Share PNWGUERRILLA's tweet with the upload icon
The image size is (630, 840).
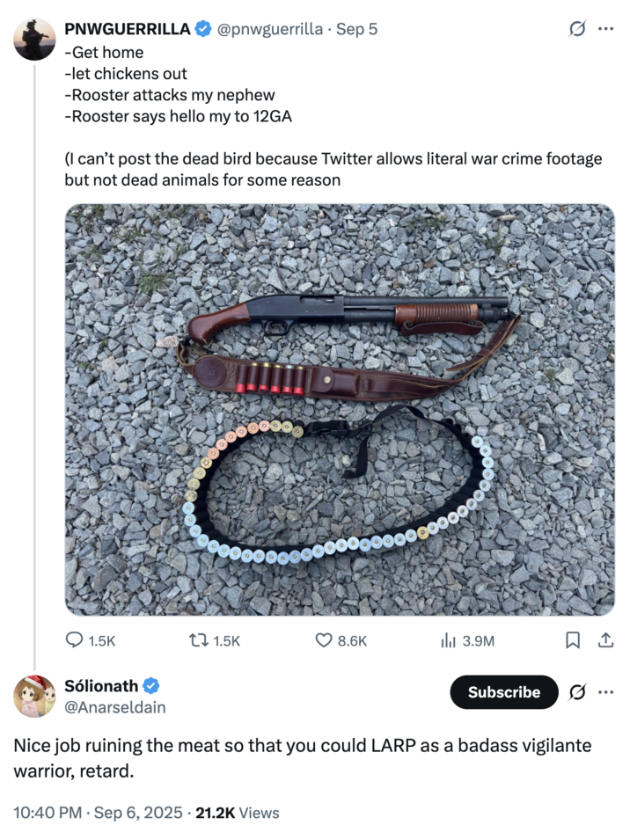604,641
